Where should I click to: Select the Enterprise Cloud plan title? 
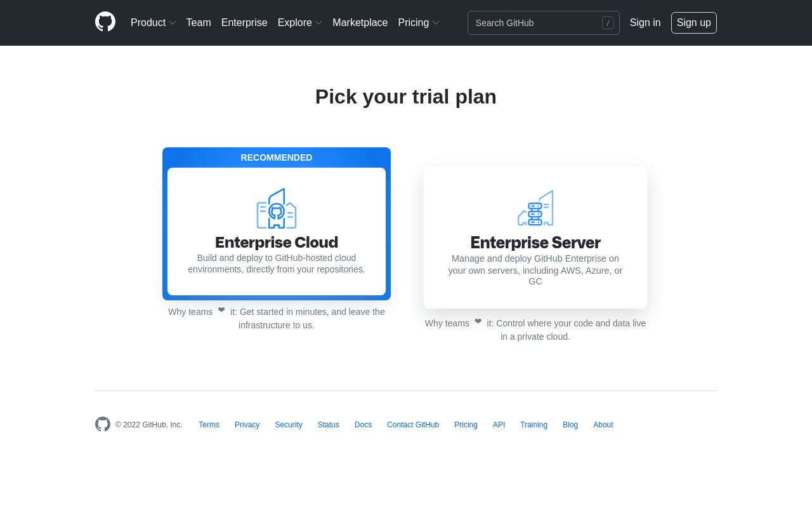[277, 243]
